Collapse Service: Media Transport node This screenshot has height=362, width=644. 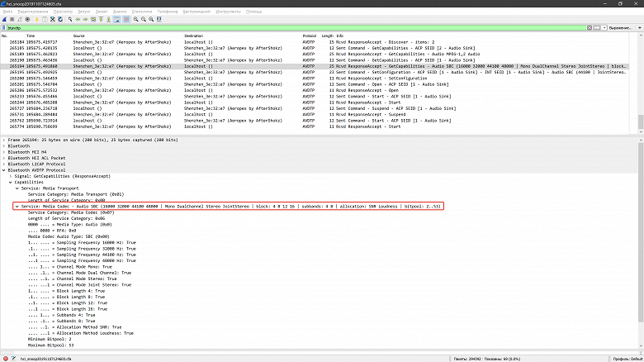[17, 188]
